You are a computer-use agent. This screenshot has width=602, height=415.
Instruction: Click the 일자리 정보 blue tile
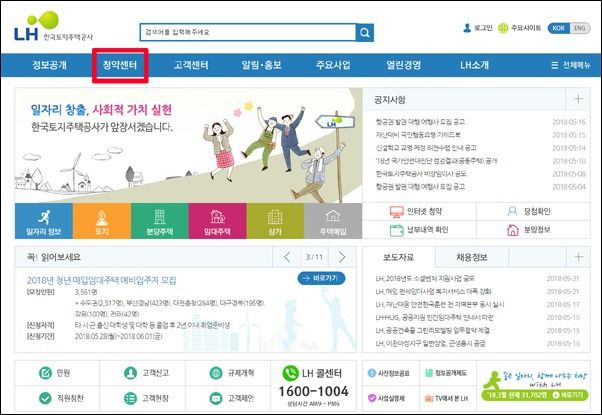44,221
